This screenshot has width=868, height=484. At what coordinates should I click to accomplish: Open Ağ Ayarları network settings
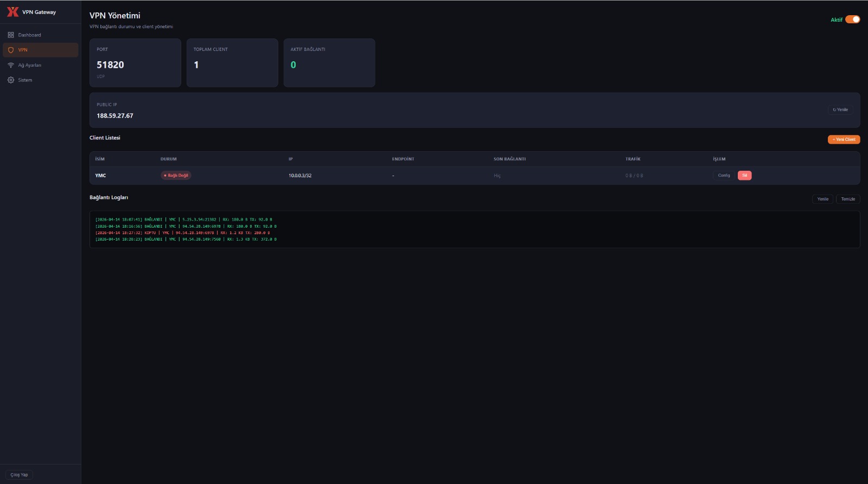coord(41,65)
